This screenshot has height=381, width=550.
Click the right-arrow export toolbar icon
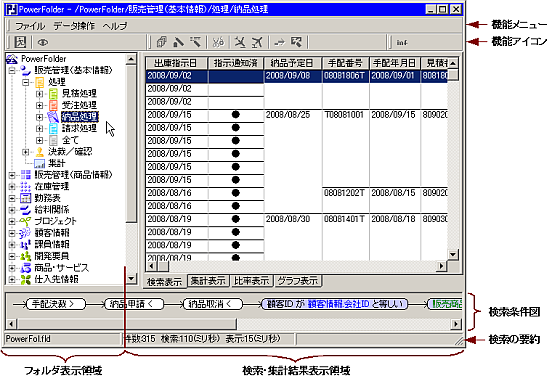(x=280, y=42)
